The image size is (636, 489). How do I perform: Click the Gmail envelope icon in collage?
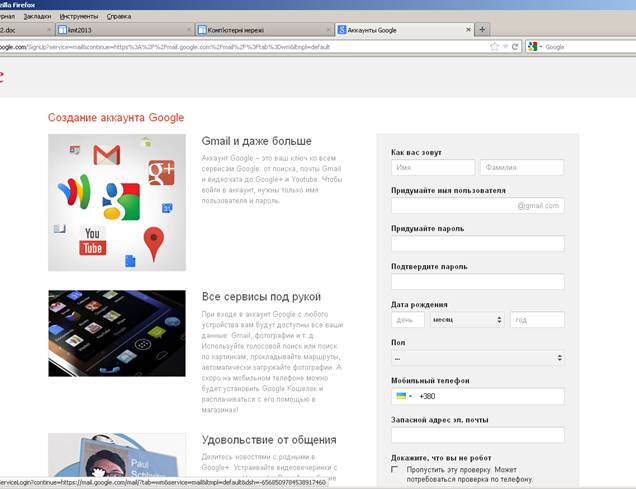[107, 154]
